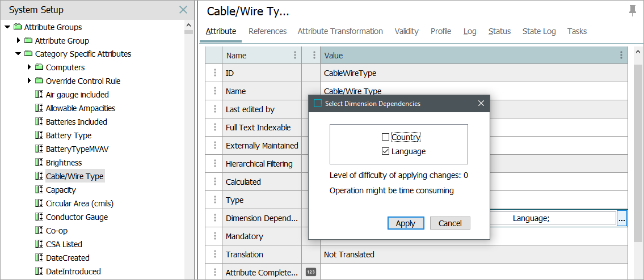Click the Apply button
The height and width of the screenshot is (280, 644).
click(x=405, y=223)
